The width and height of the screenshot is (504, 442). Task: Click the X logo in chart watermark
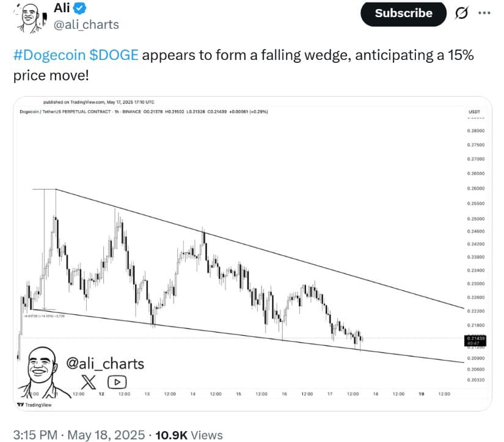coord(89,382)
